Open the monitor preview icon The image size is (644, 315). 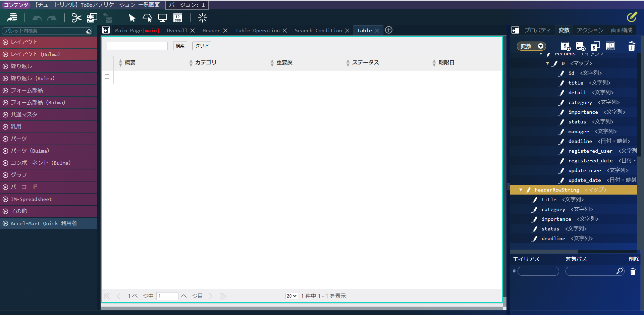click(163, 18)
